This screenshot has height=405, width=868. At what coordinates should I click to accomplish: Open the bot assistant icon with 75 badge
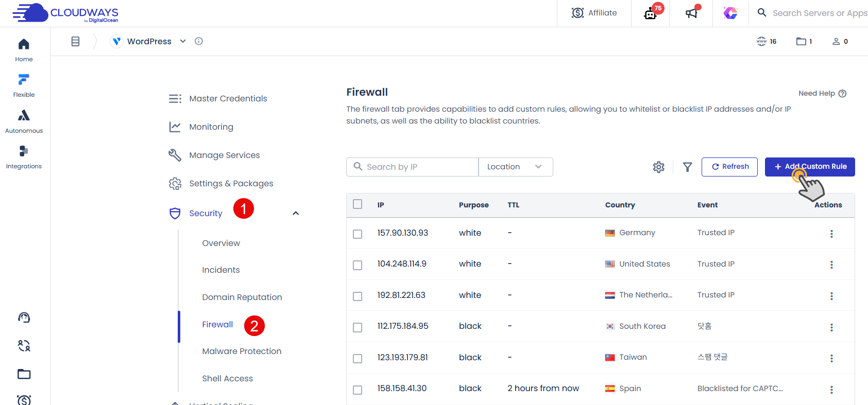651,13
